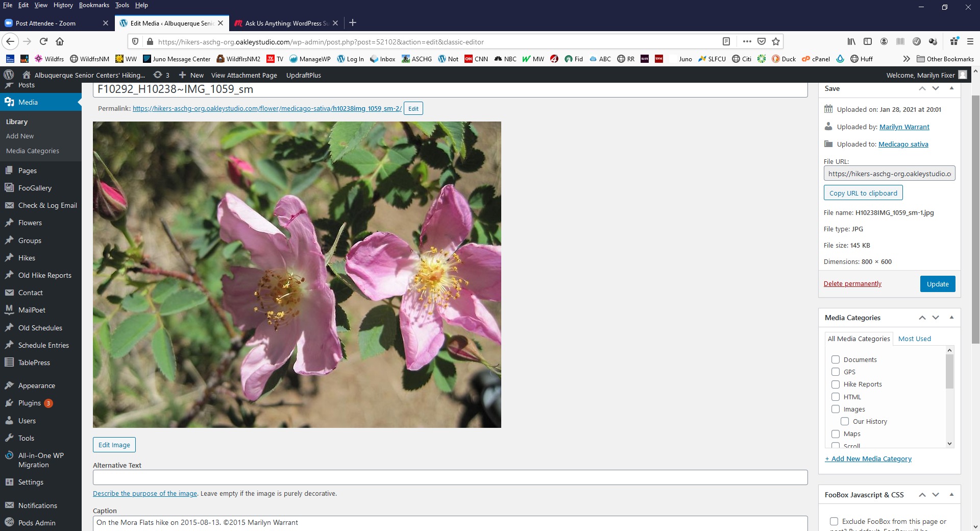Enable Exclude FooBox from this page
The height and width of the screenshot is (531, 980).
click(834, 521)
